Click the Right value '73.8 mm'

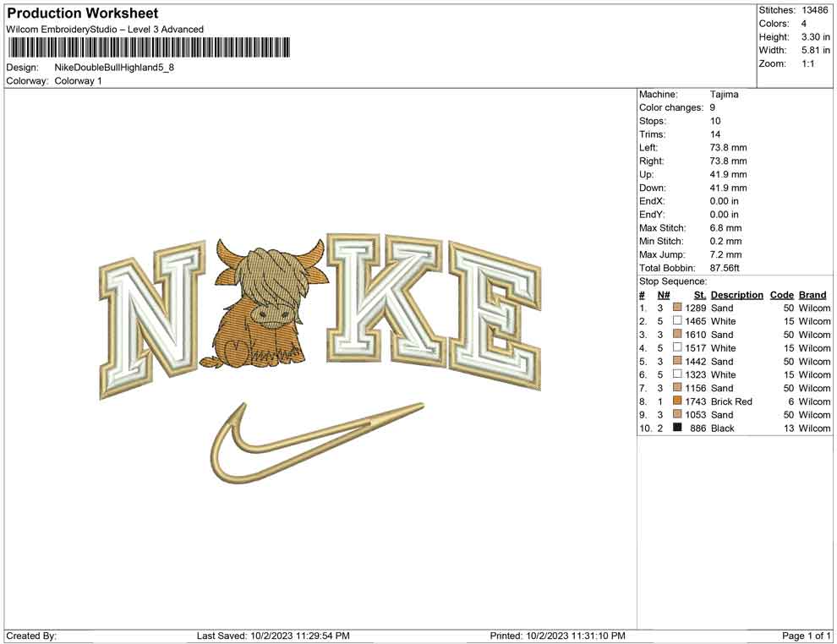coord(728,161)
